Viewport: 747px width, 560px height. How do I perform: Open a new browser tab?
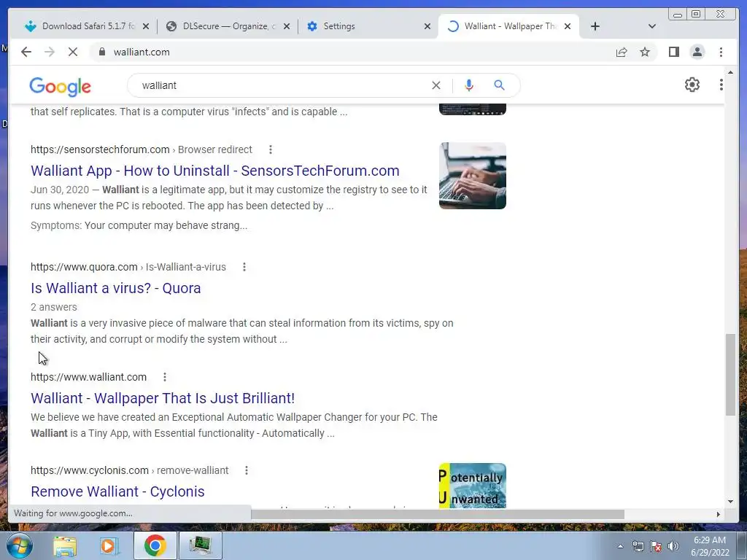(595, 26)
